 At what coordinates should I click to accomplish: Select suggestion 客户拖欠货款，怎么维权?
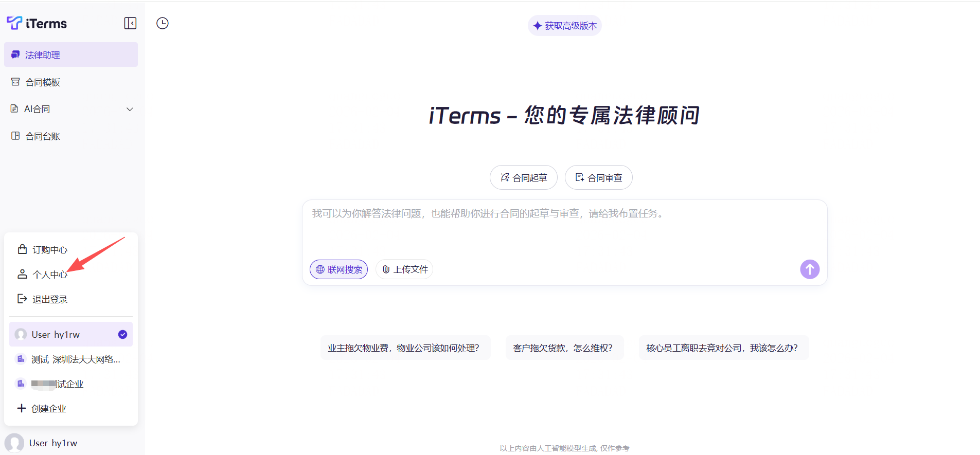pyautogui.click(x=564, y=348)
